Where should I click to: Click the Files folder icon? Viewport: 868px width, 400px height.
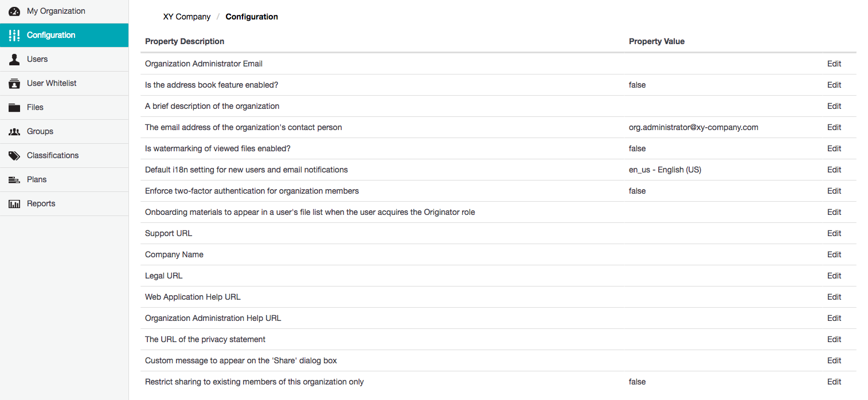tap(14, 108)
